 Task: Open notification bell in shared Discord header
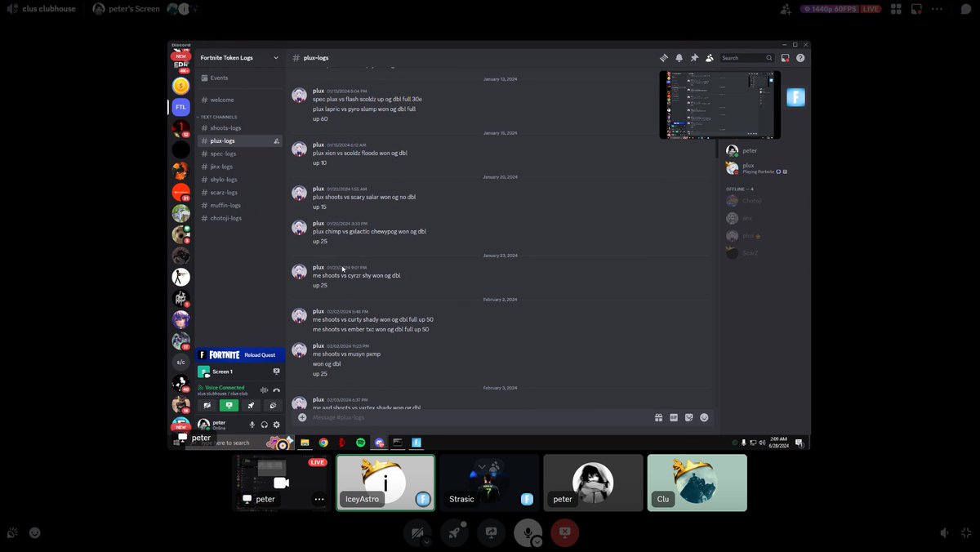tap(679, 58)
